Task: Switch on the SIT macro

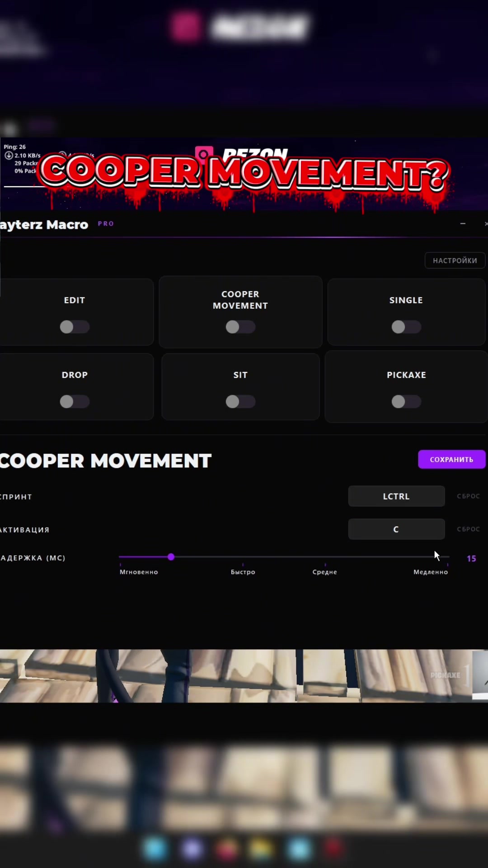Action: 240,401
